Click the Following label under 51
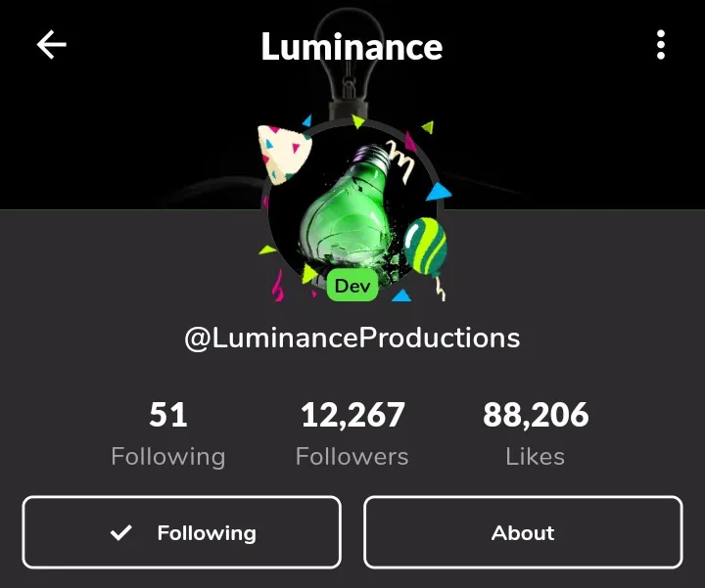 168,457
